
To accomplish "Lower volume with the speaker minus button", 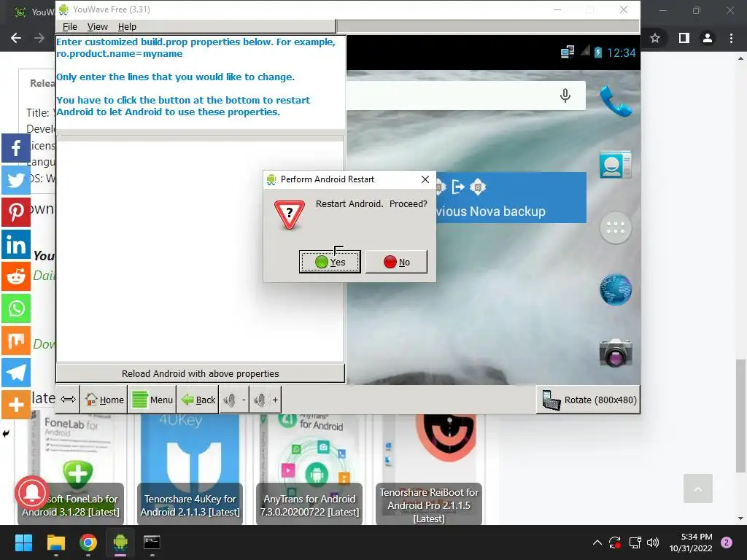I will point(235,400).
